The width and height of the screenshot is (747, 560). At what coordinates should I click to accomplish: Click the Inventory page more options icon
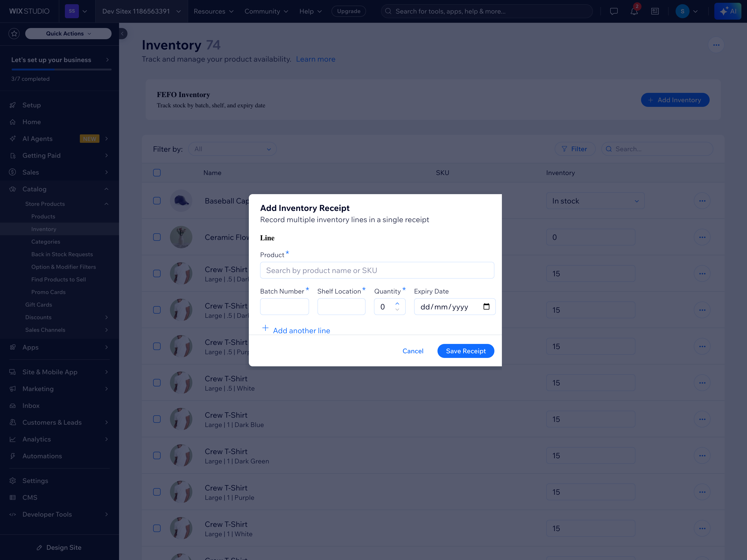pyautogui.click(x=716, y=45)
